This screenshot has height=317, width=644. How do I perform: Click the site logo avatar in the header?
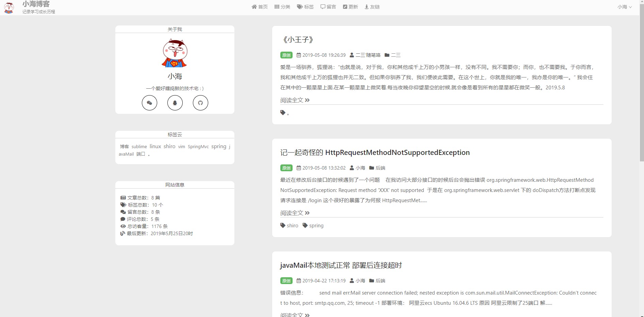click(x=9, y=7)
